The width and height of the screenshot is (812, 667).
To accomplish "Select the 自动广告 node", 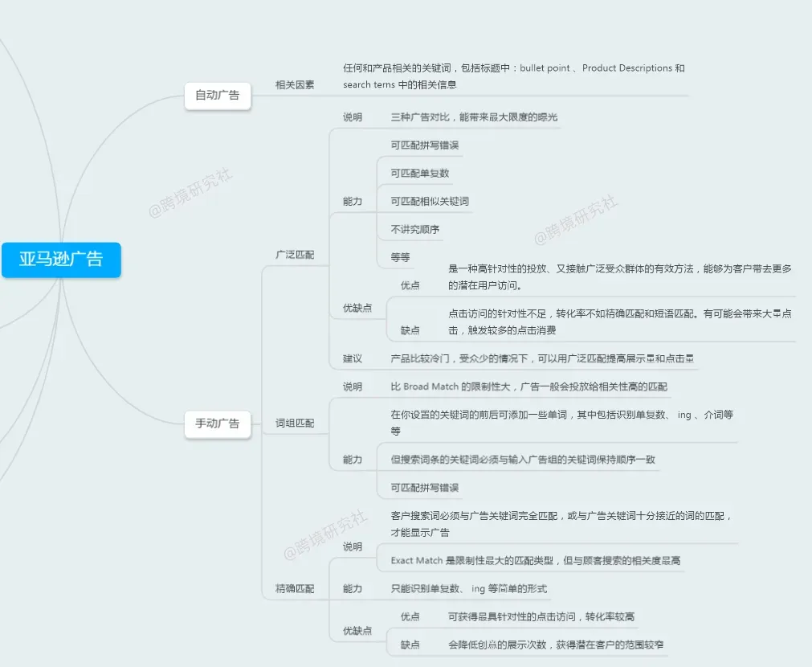I will point(218,96).
